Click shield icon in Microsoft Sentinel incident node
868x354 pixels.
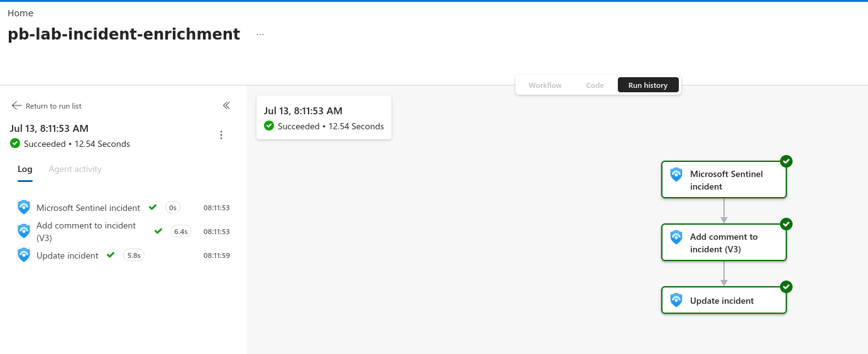[x=676, y=174]
